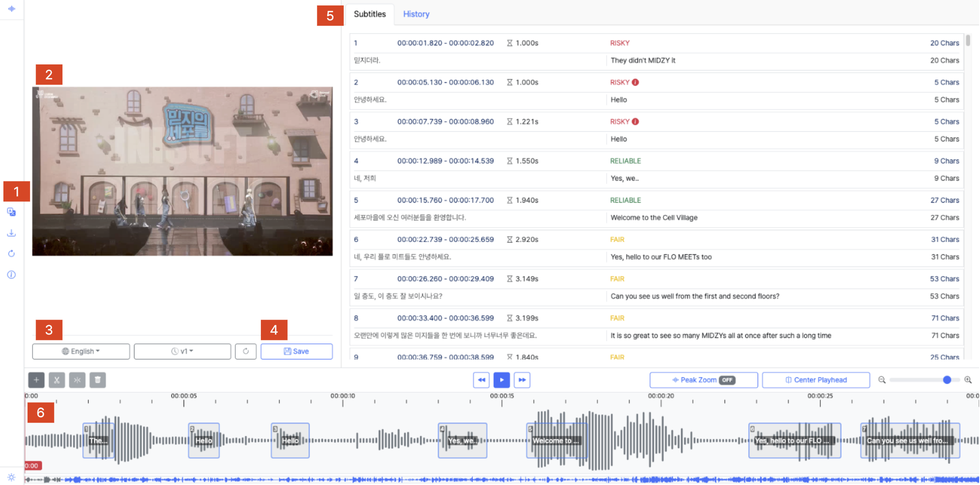Click the translation 'They didn't MIDZY it'

643,60
